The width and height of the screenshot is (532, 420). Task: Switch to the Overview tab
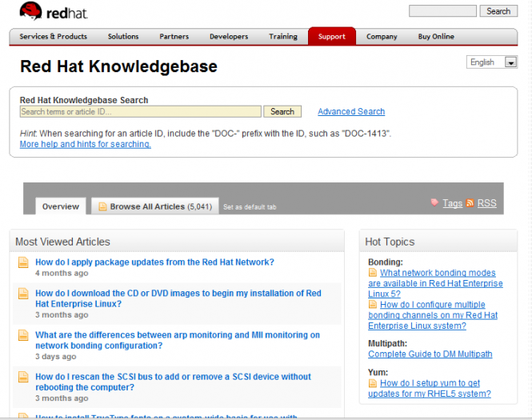[61, 206]
